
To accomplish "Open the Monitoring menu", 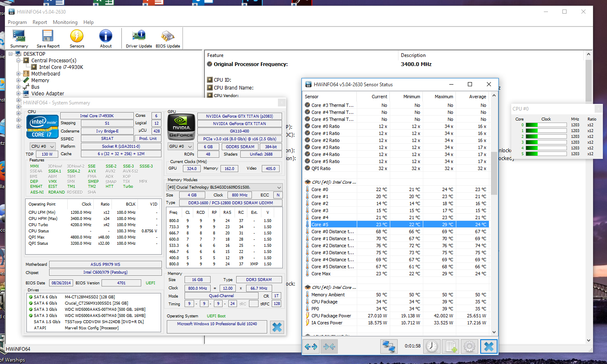I will [x=65, y=22].
